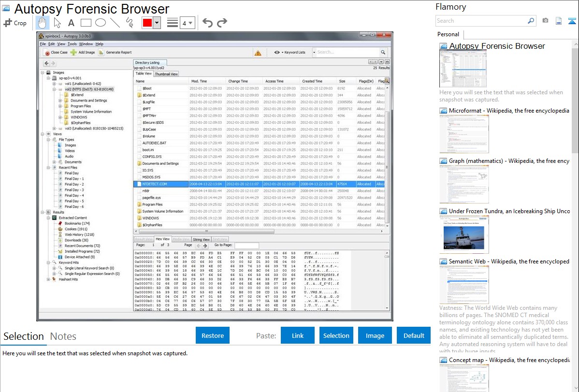Open the line width 4 dropdown
This screenshot has width=579, height=392.
[187, 23]
